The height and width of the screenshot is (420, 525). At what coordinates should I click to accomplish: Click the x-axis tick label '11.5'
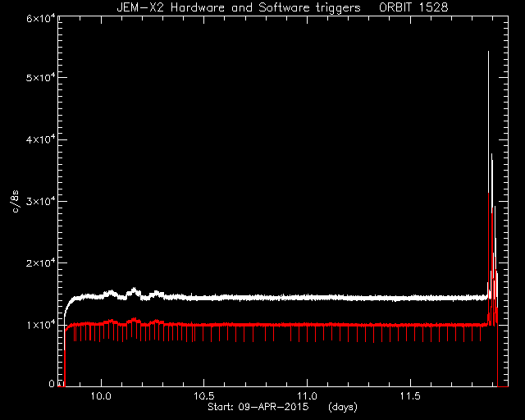pos(410,396)
